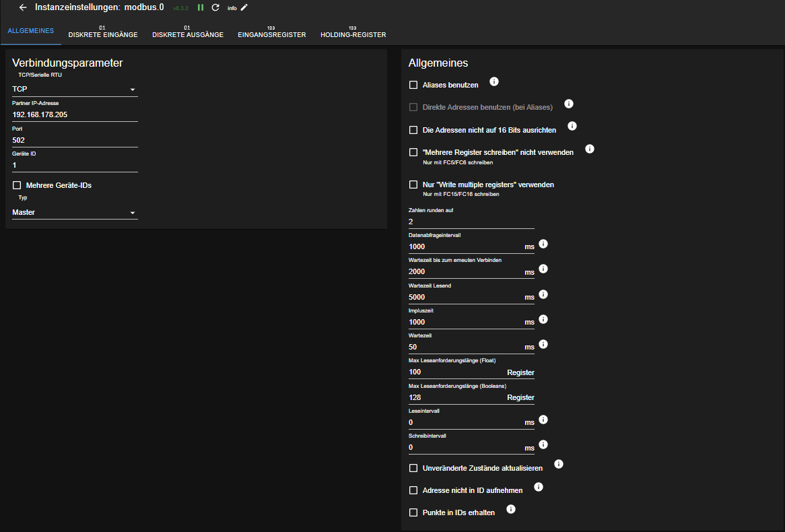Edit Zahlen runden auf field
The image size is (785, 532).
[x=471, y=222]
